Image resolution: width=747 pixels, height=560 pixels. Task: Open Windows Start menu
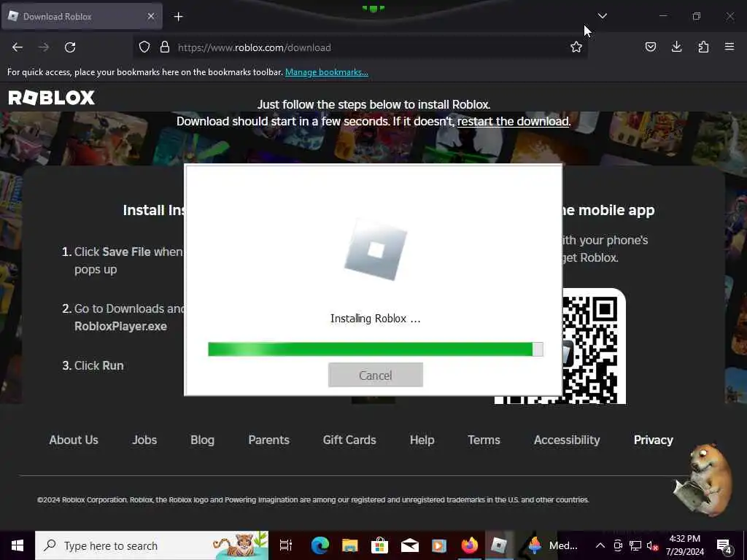click(18, 545)
